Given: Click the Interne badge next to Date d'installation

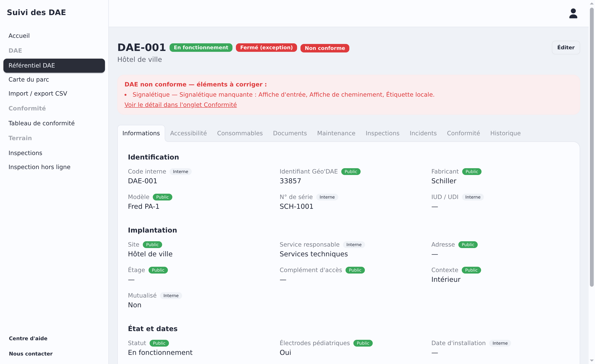Looking at the screenshot, I should 500,343.
